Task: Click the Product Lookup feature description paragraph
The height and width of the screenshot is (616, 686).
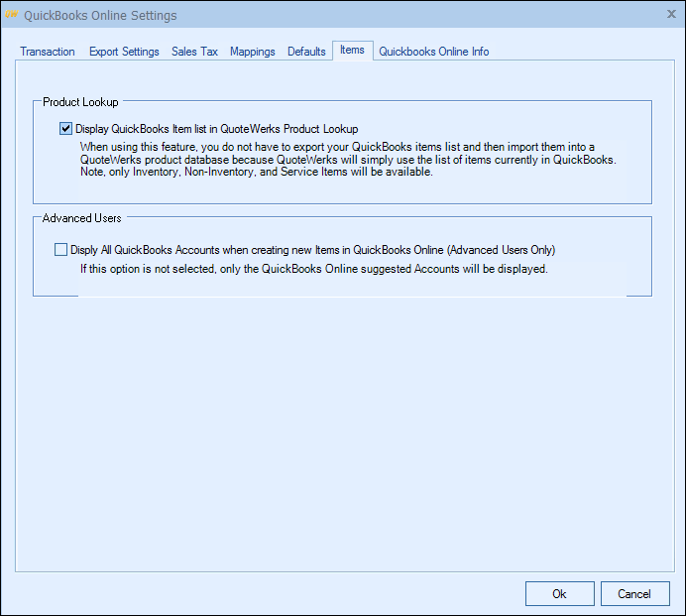Action: [347, 159]
